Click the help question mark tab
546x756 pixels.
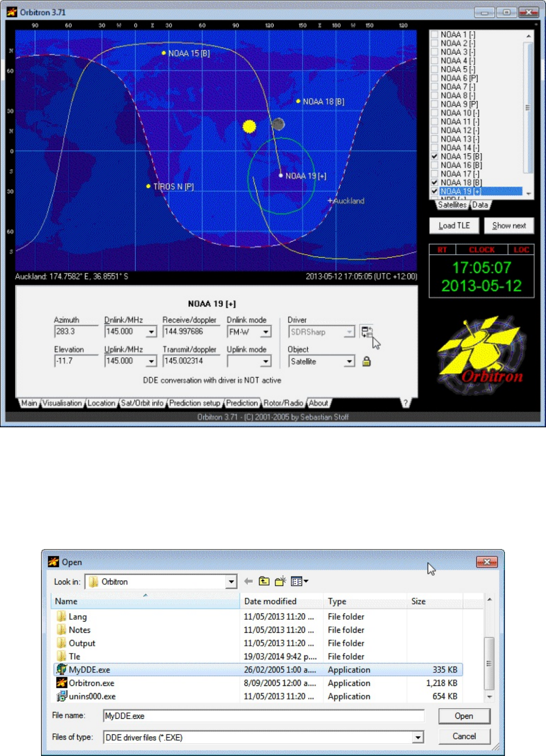(x=405, y=403)
